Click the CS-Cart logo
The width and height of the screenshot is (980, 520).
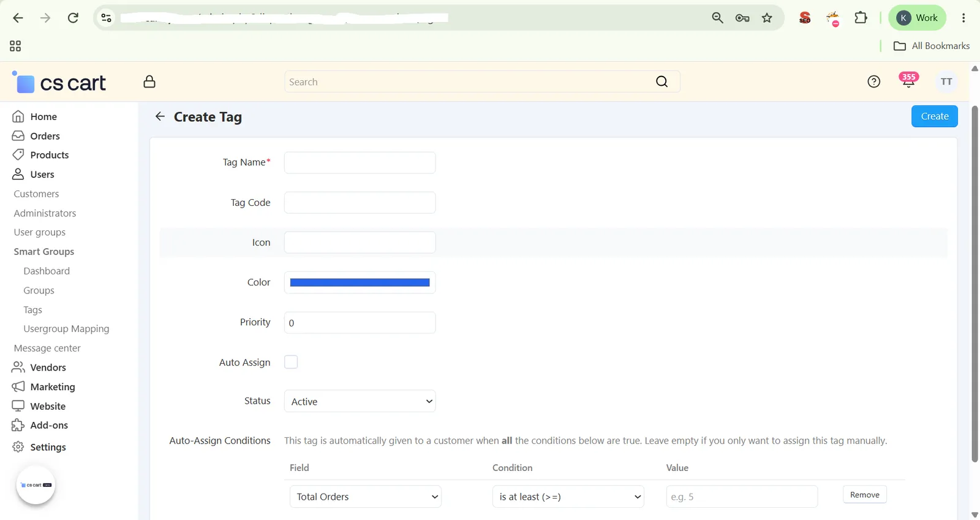point(59,82)
